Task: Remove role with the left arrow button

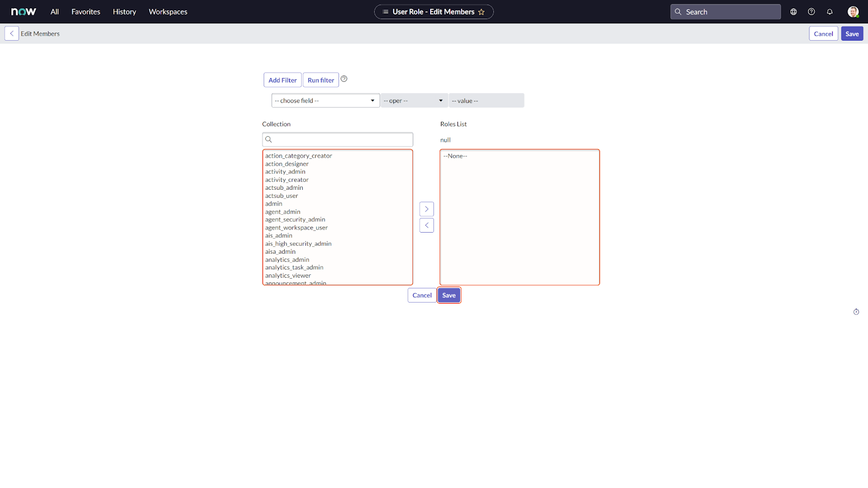Action: (x=426, y=225)
